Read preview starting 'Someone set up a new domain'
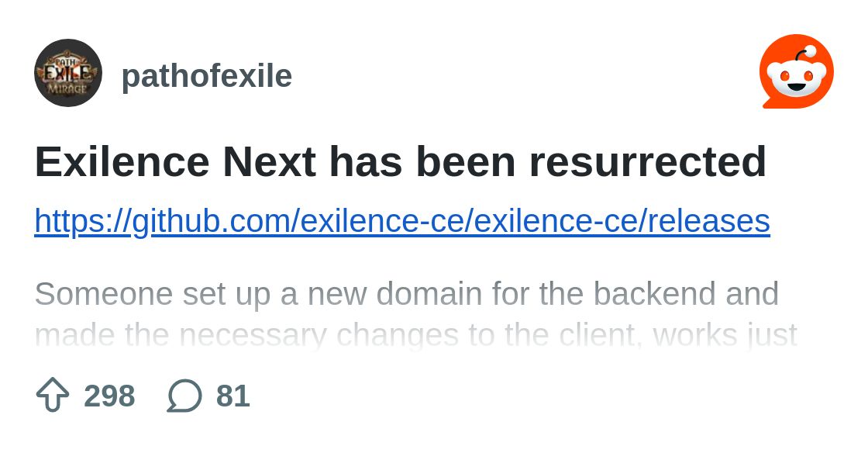The image size is (868, 453). pyautogui.click(x=406, y=294)
